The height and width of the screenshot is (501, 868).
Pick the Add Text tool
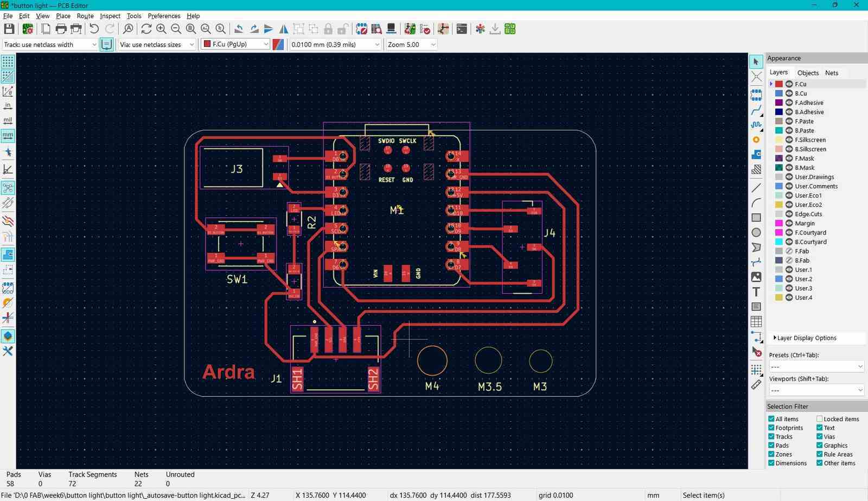[756, 292]
